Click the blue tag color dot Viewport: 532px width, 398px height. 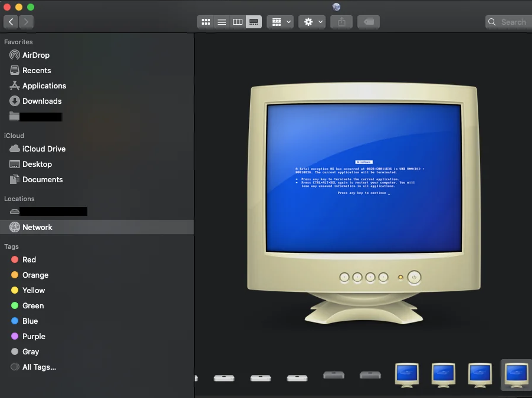[15, 321]
